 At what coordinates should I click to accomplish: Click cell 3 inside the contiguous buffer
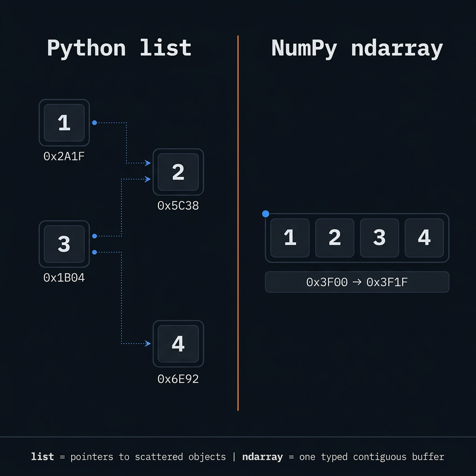[379, 238]
